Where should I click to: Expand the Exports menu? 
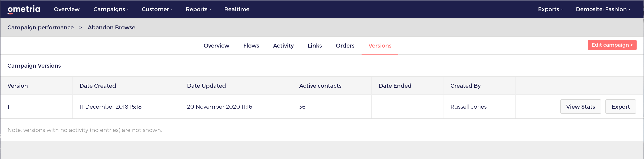tap(550, 9)
